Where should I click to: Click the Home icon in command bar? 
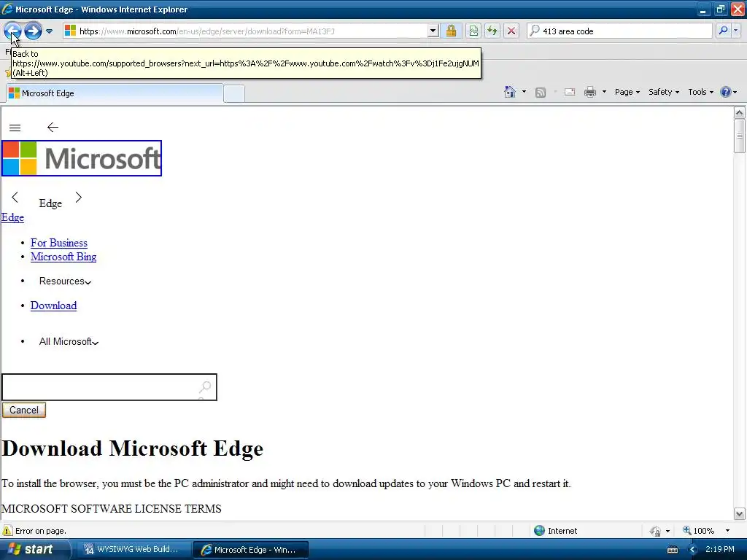coord(510,92)
